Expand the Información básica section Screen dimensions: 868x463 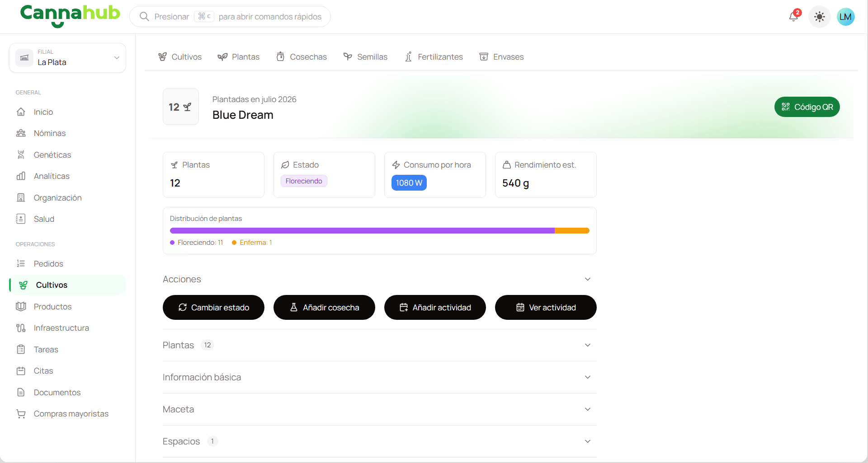click(380, 377)
